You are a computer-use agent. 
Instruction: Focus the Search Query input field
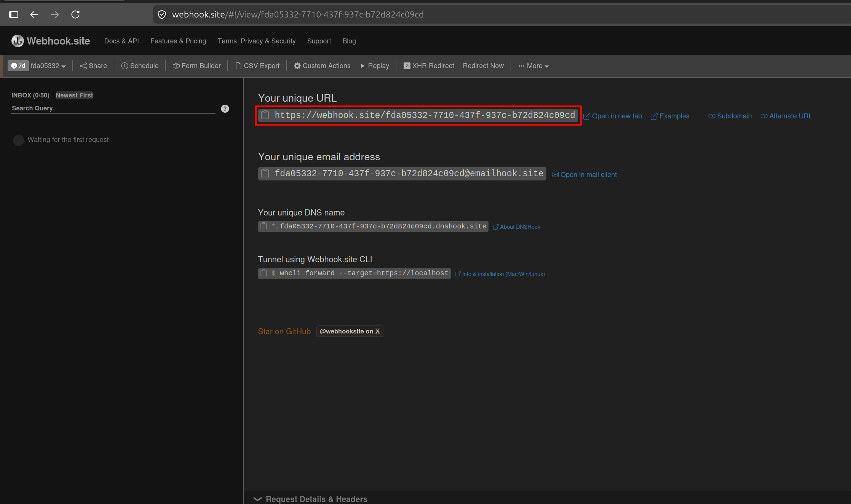pyautogui.click(x=113, y=108)
